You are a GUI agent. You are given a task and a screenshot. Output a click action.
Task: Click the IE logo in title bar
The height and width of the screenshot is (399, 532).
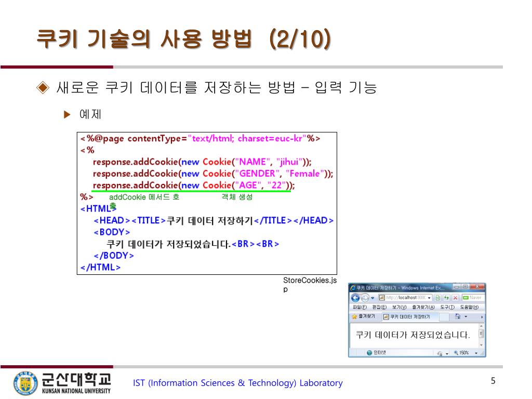353,288
